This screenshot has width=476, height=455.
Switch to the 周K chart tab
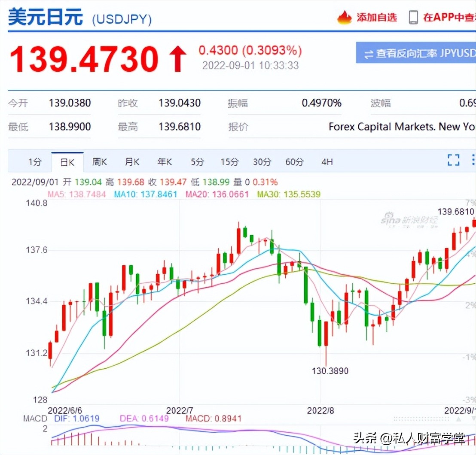[x=100, y=162]
